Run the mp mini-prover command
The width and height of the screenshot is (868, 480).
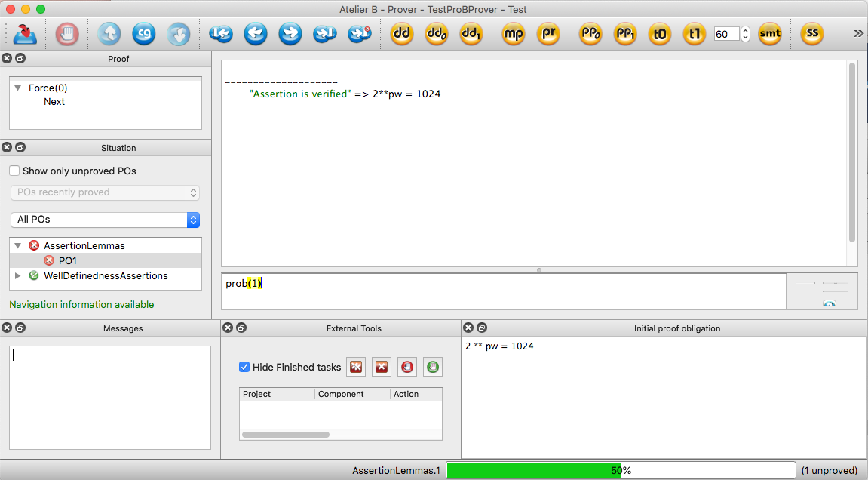click(x=514, y=34)
